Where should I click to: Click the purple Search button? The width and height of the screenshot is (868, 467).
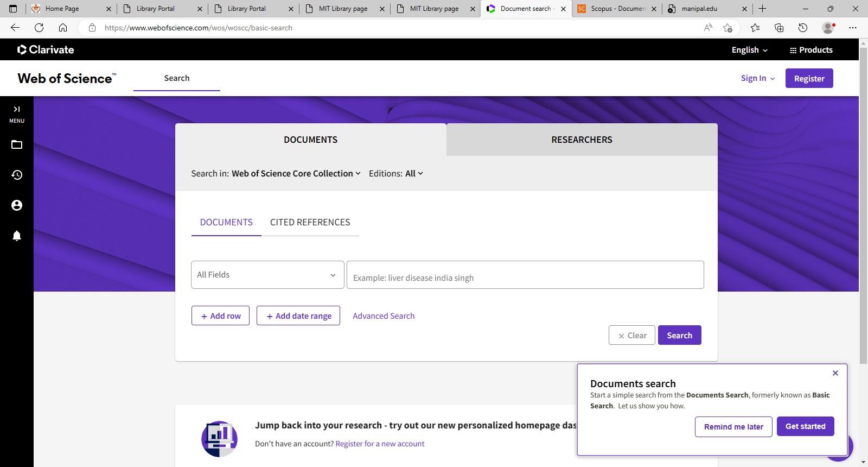[679, 336]
